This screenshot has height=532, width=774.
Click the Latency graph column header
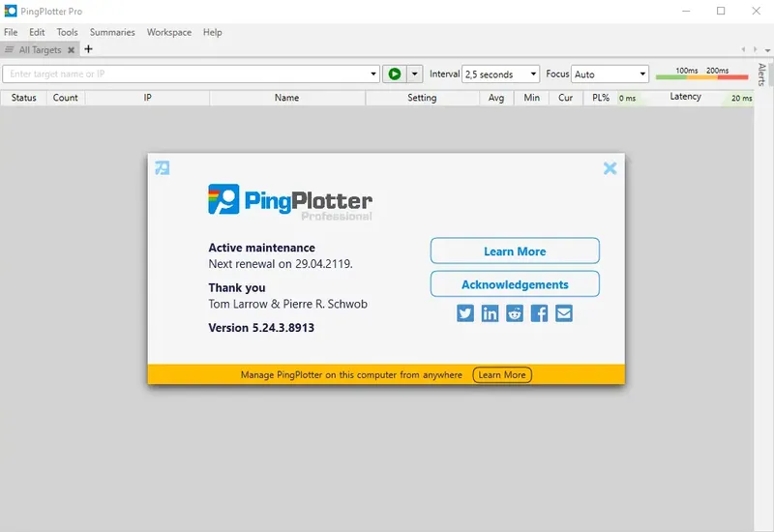click(x=686, y=98)
